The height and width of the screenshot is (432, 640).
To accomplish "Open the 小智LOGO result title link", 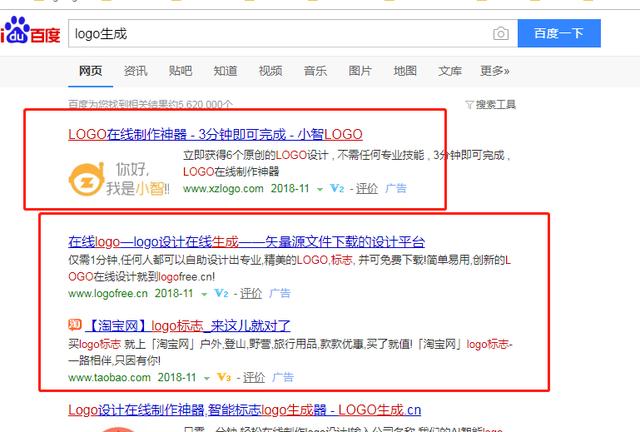I will coord(215,134).
